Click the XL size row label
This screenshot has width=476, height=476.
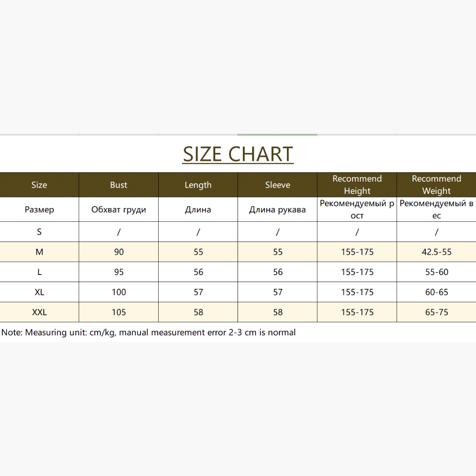pyautogui.click(x=39, y=292)
